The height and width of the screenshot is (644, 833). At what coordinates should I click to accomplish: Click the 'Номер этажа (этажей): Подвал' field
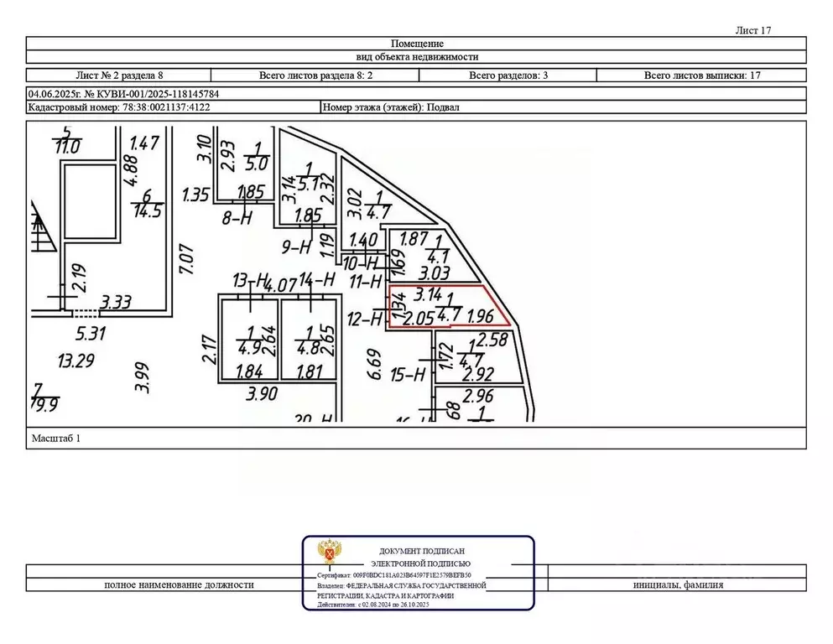(x=391, y=107)
